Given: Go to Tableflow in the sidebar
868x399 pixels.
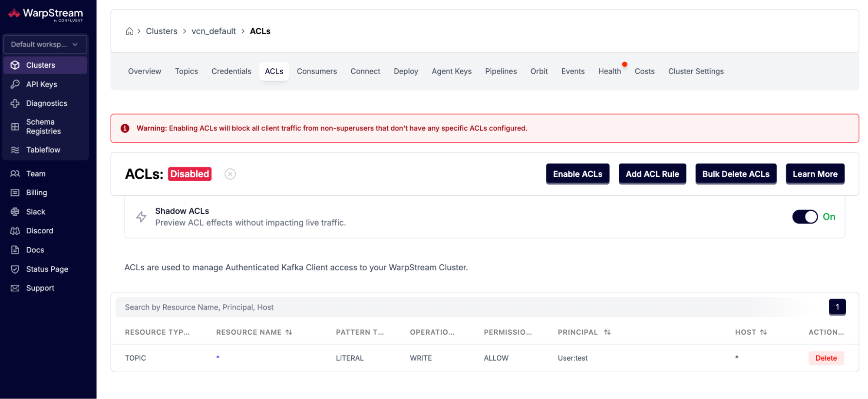Looking at the screenshot, I should click(43, 150).
